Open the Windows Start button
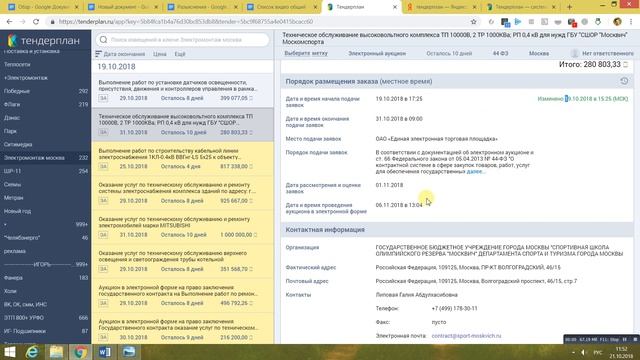 pos(9,352)
